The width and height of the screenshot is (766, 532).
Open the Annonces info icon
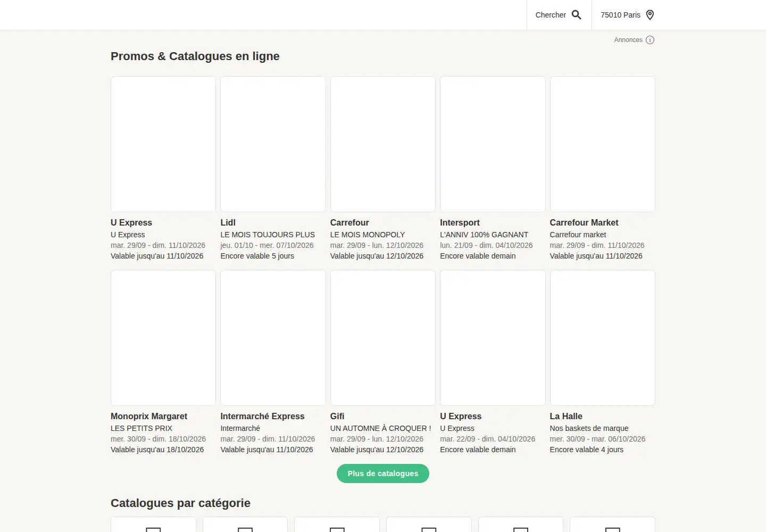pyautogui.click(x=650, y=40)
